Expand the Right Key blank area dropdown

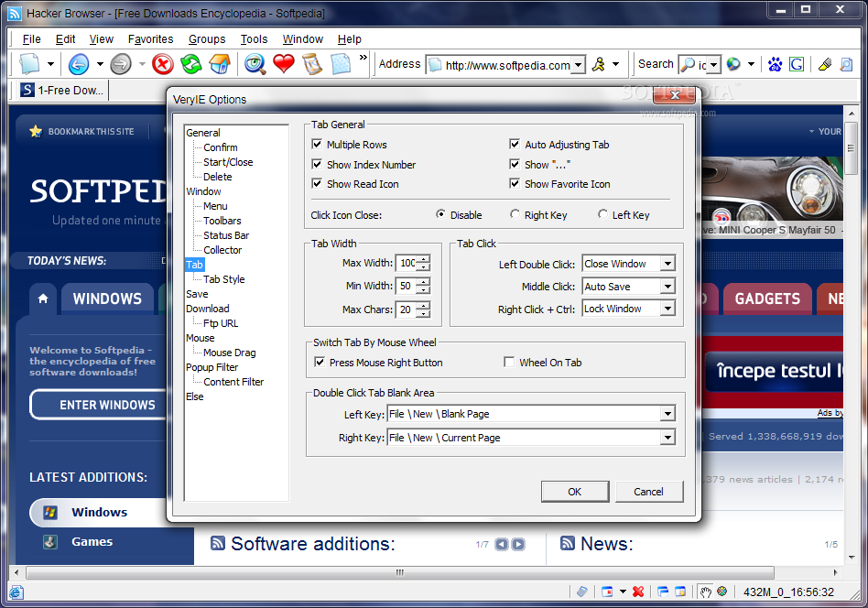[x=668, y=438]
